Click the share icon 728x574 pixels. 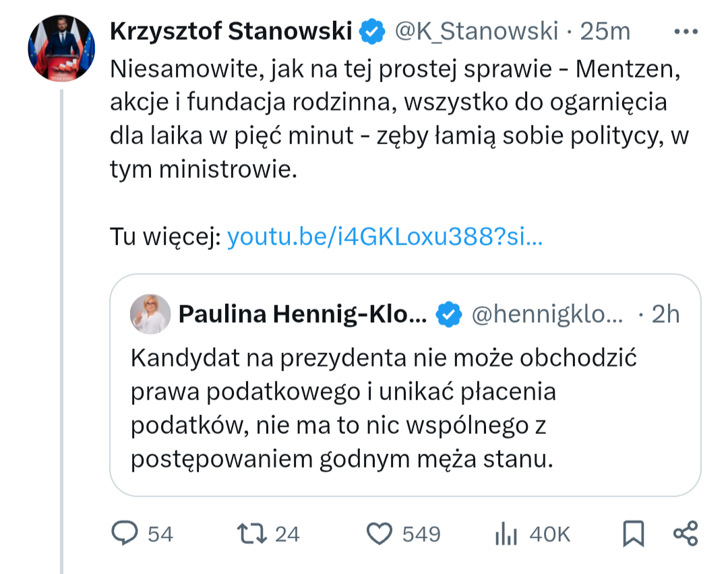(686, 534)
